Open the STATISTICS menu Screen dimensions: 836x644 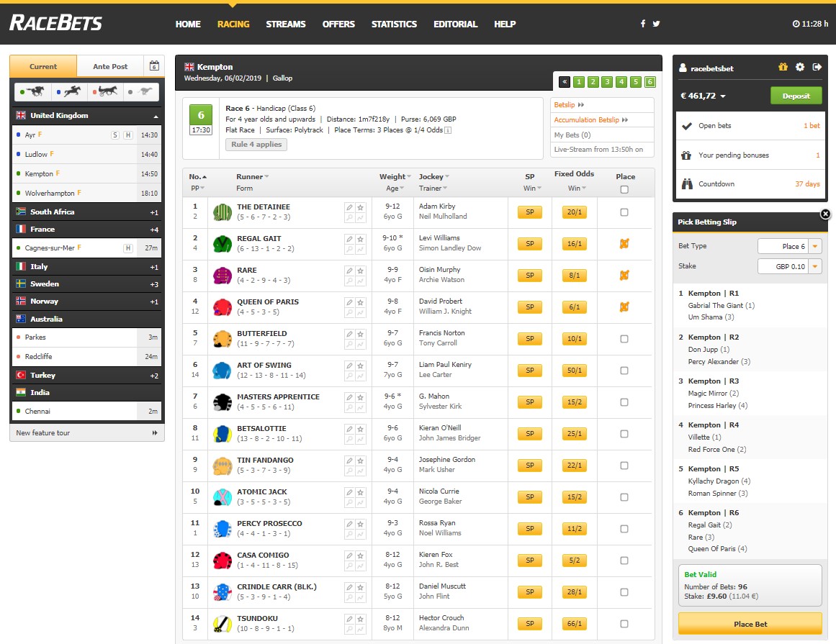[x=394, y=24]
